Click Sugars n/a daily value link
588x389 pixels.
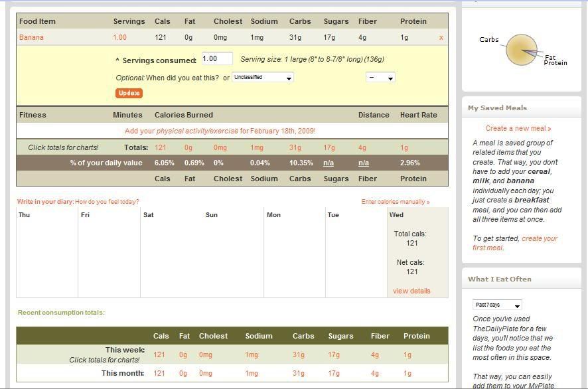pyautogui.click(x=329, y=163)
